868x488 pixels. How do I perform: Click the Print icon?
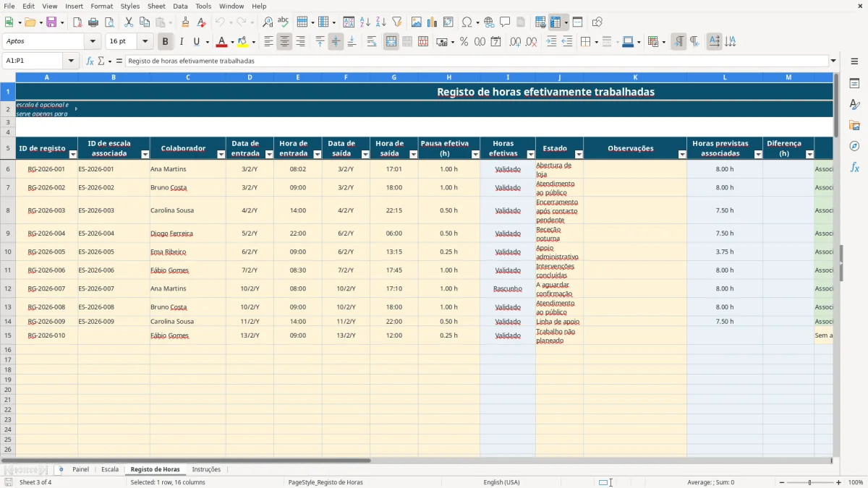pos(93,22)
